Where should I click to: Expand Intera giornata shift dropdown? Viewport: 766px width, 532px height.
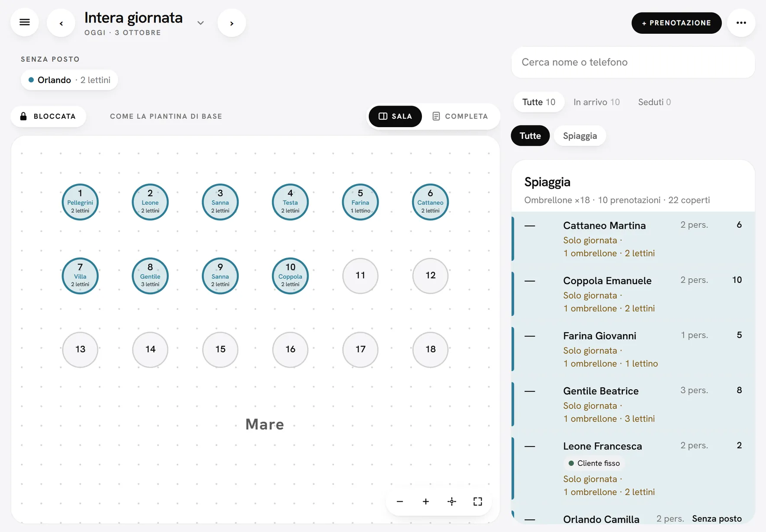tap(200, 23)
